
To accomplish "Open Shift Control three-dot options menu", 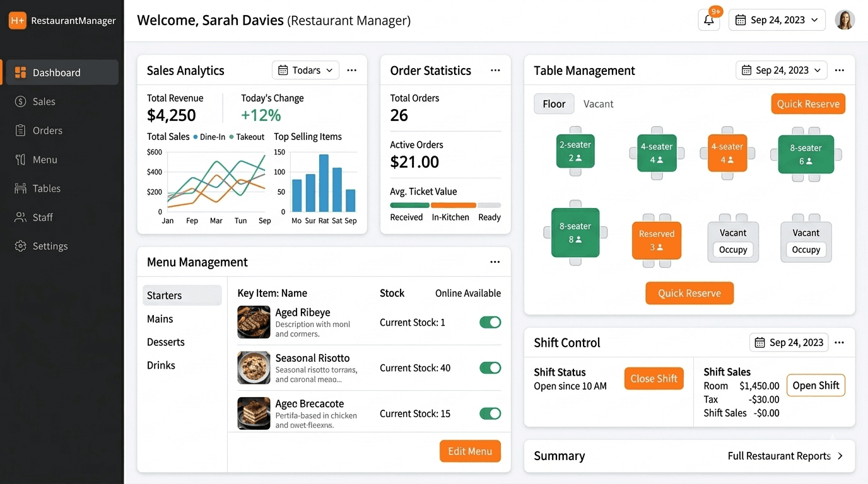I will click(839, 343).
